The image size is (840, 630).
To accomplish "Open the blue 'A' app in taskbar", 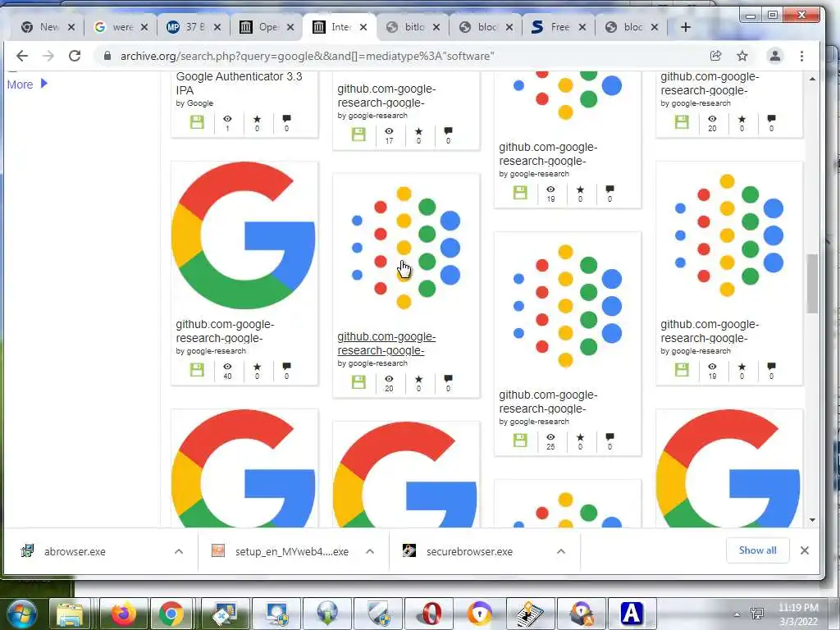I will 631,614.
